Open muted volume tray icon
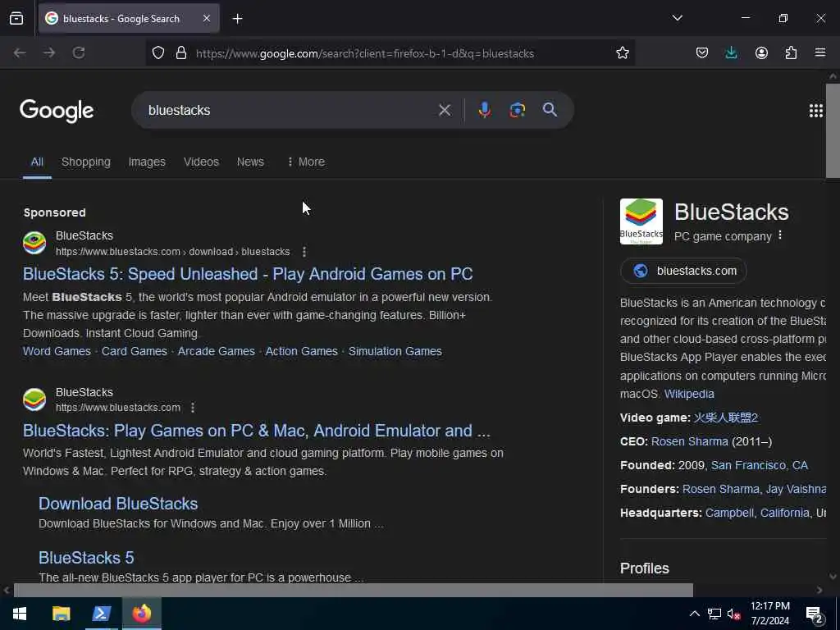The height and width of the screenshot is (630, 840). tap(734, 614)
